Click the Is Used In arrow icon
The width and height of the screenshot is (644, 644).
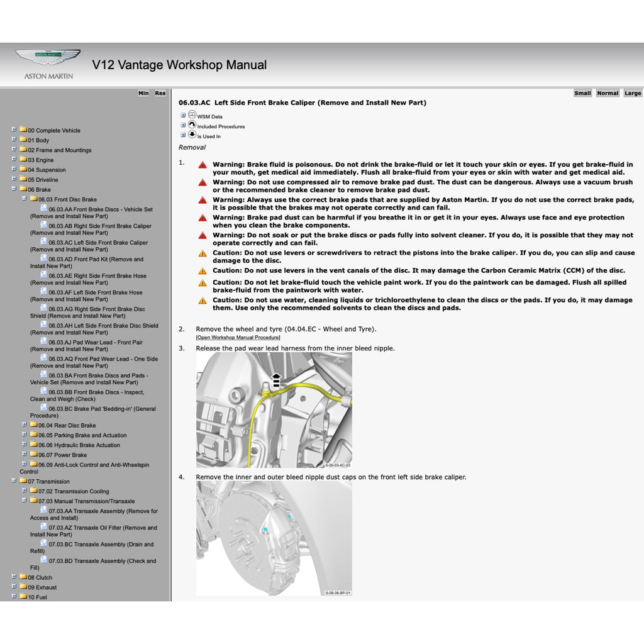(x=191, y=133)
